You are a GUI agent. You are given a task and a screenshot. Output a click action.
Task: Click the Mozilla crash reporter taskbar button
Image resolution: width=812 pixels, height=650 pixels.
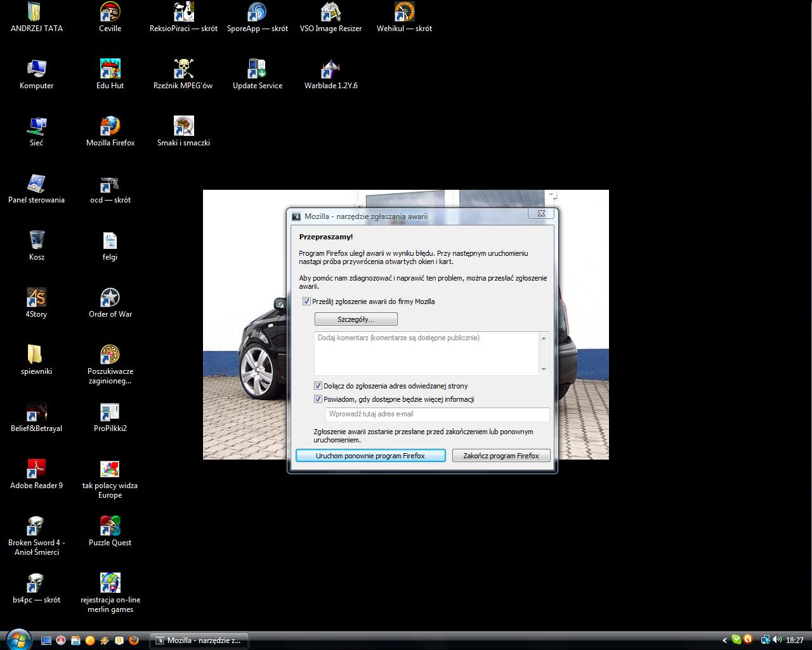point(199,640)
